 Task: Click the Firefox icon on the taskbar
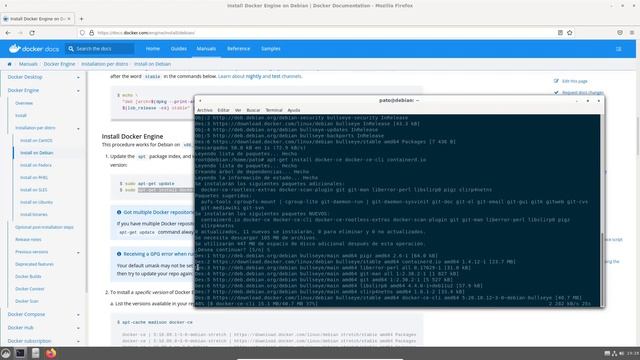tap(51, 353)
